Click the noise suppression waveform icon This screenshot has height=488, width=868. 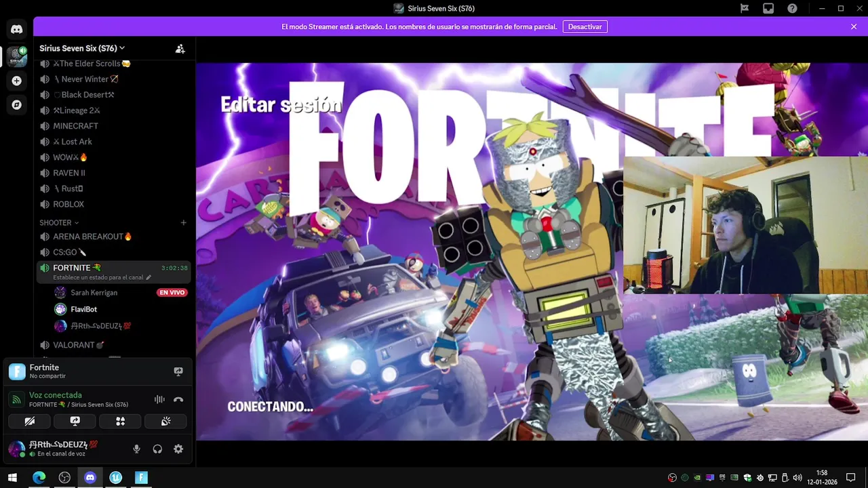[159, 399]
